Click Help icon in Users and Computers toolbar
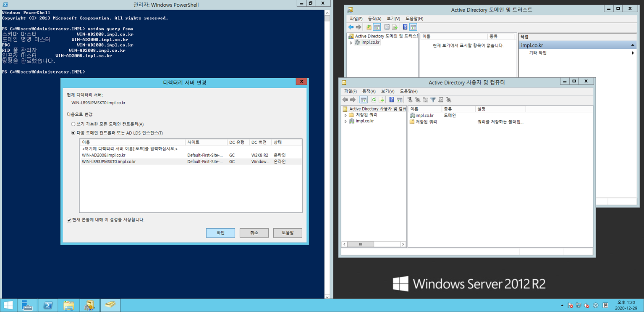The height and width of the screenshot is (312, 644). [x=392, y=100]
